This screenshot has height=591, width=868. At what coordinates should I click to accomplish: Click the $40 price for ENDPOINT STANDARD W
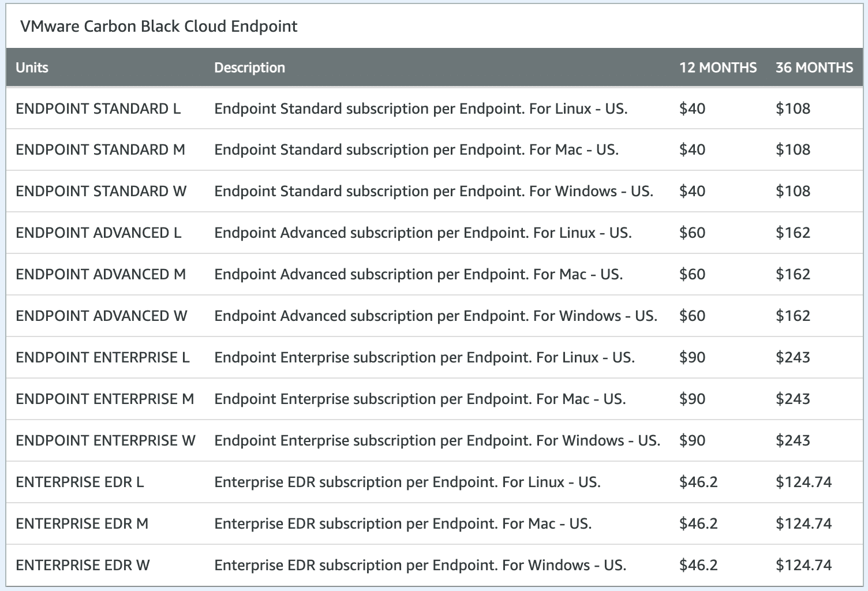tap(692, 192)
